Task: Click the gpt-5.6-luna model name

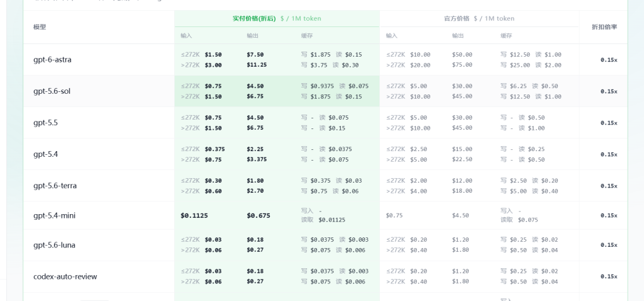Action: tap(54, 245)
